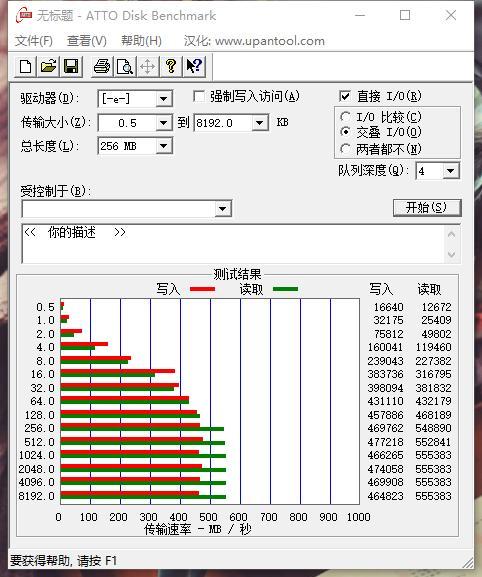Open the 0.5 transfer size start dropdown

[x=163, y=123]
